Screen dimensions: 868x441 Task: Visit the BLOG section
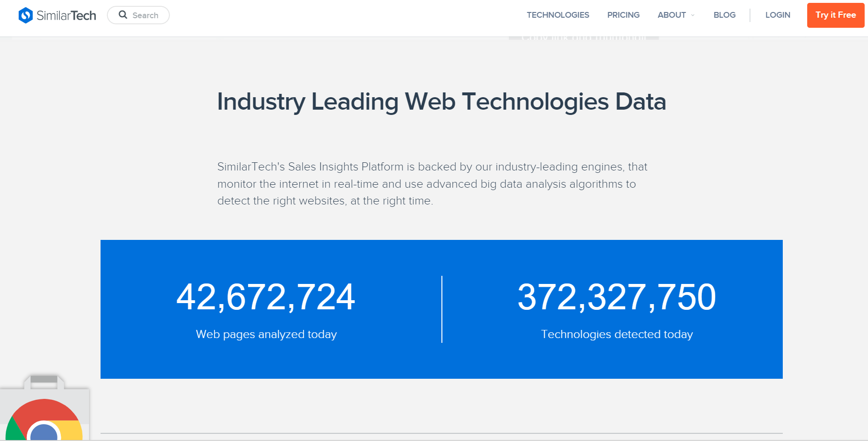click(x=724, y=15)
